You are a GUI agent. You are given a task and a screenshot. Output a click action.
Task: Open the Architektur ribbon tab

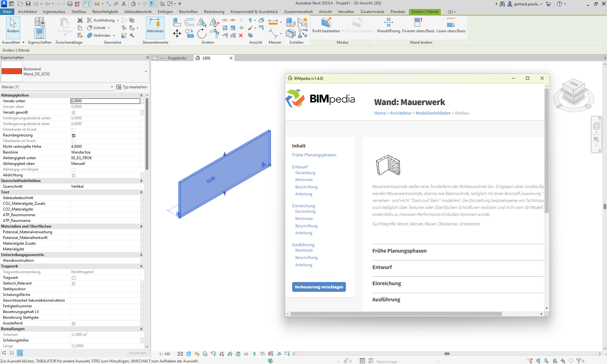pos(27,12)
